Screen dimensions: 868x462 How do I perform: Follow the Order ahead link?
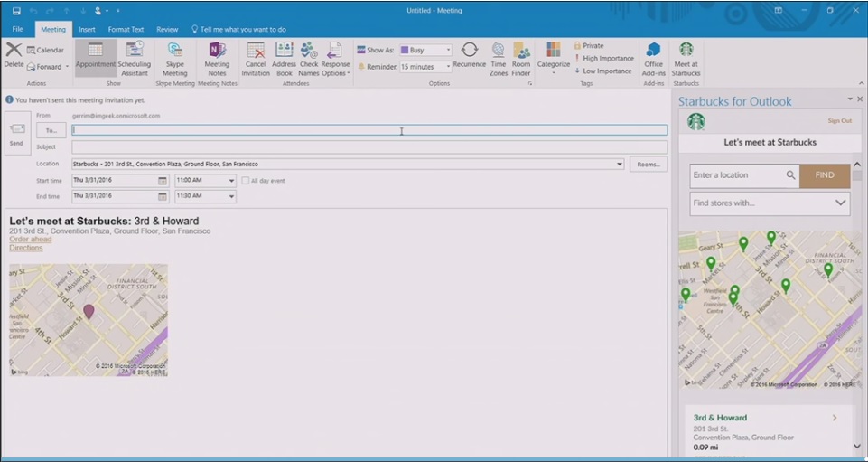(31, 240)
